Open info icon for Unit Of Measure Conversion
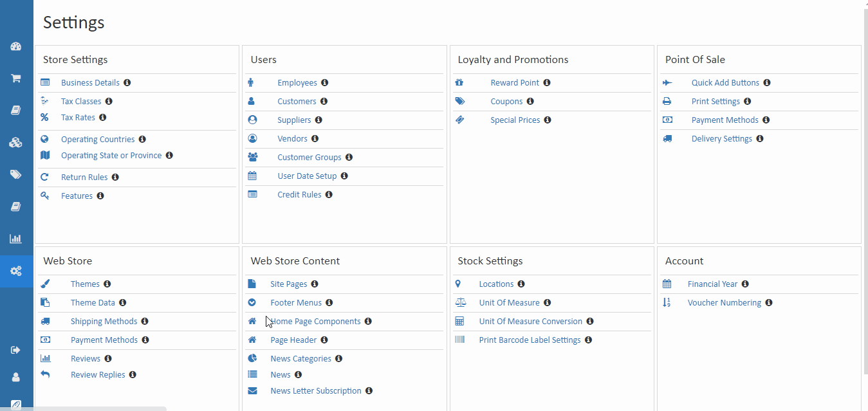 590,322
